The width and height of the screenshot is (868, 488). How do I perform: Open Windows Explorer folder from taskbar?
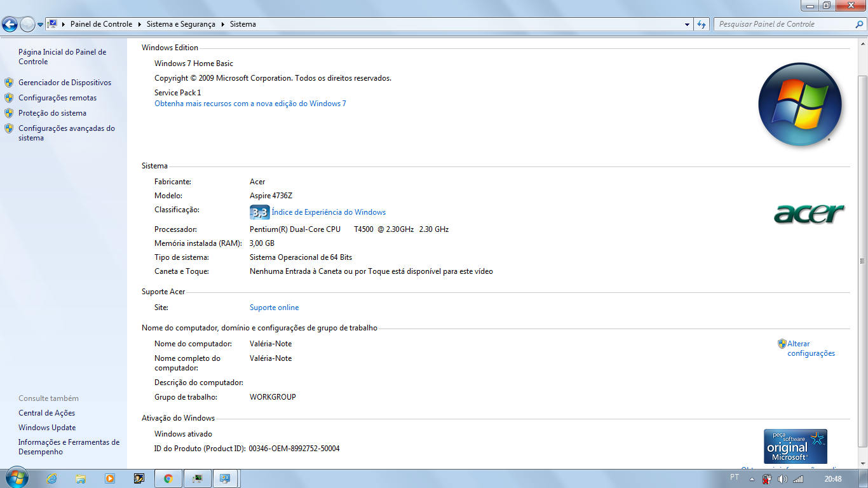coord(81,478)
